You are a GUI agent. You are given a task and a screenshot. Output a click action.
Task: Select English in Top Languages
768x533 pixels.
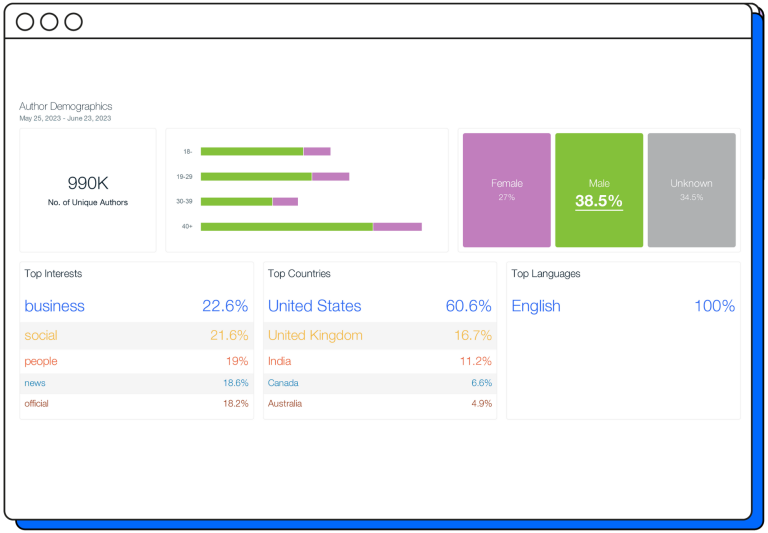click(x=536, y=306)
